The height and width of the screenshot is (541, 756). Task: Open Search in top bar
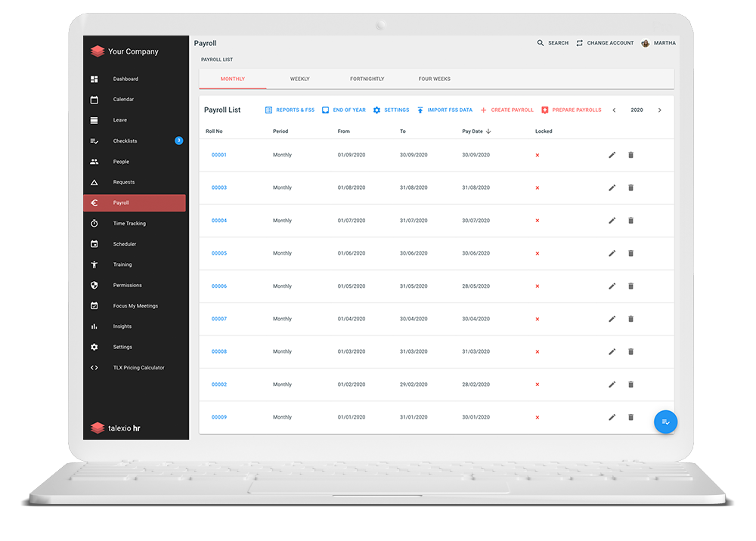(553, 43)
